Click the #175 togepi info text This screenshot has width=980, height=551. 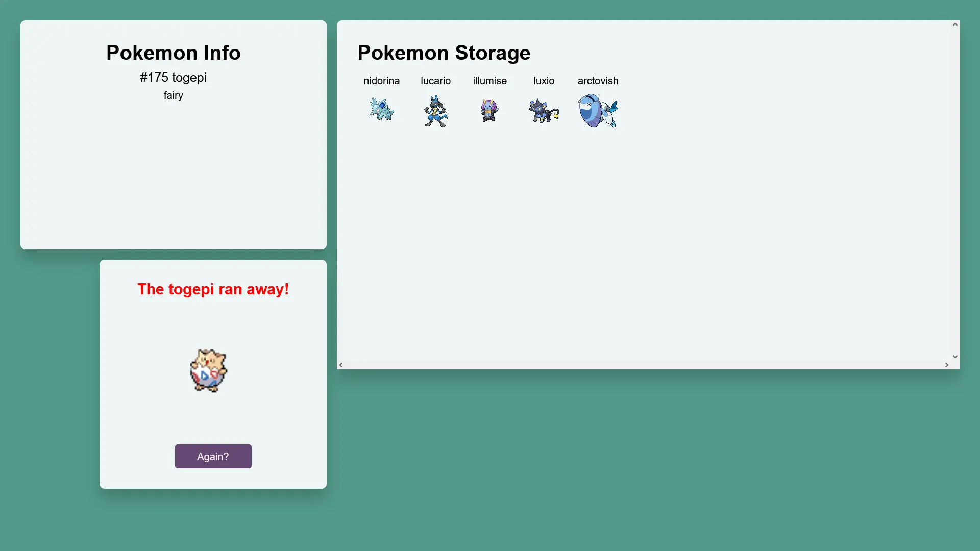pos(174,78)
